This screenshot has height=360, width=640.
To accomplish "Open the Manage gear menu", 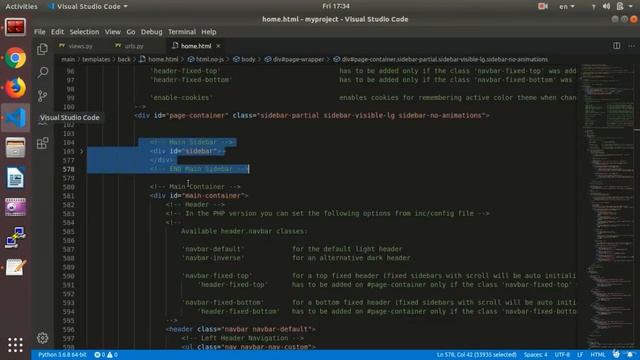I will 42,338.
